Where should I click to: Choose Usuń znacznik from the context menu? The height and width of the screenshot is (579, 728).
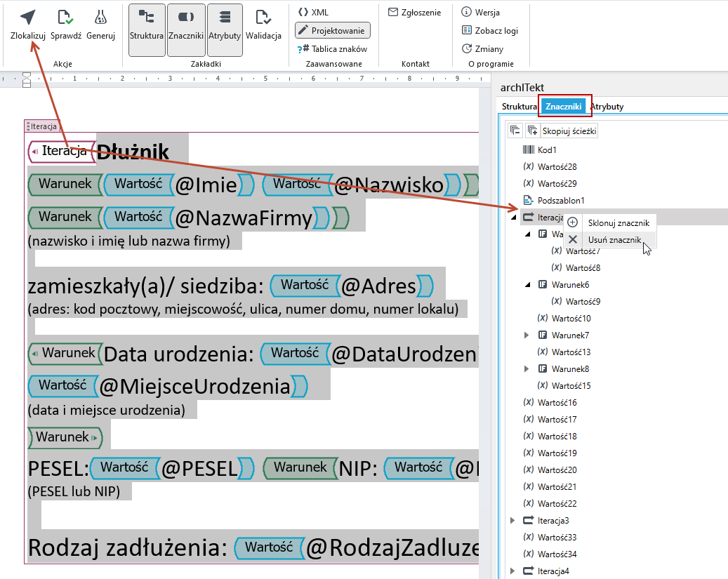click(x=609, y=239)
